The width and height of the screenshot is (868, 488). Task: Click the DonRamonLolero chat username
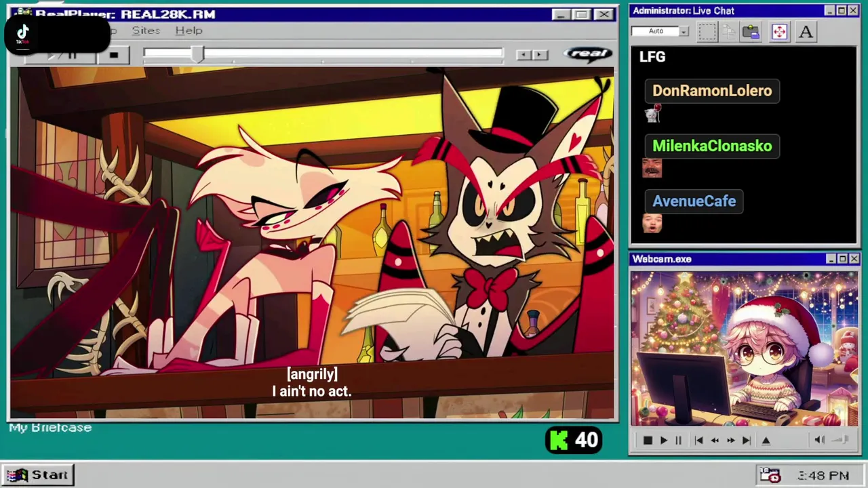pyautogui.click(x=712, y=91)
